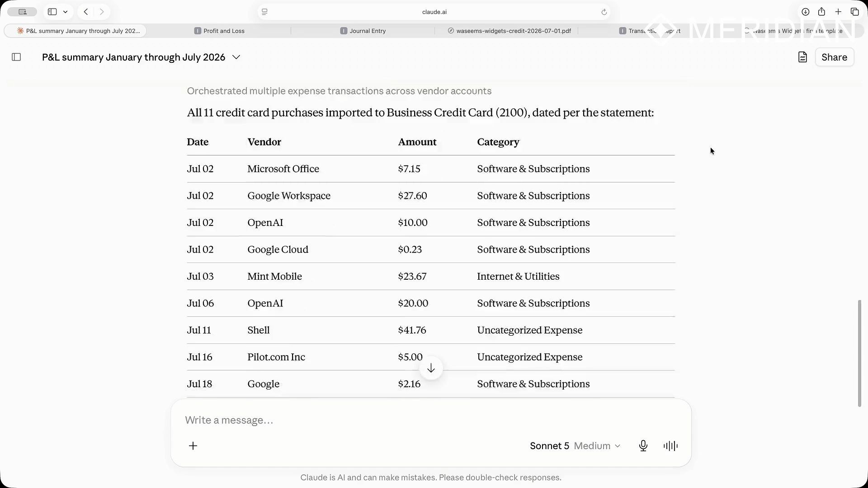Click the page vertical scrollbar
Image resolution: width=868 pixels, height=488 pixels.
click(x=859, y=353)
